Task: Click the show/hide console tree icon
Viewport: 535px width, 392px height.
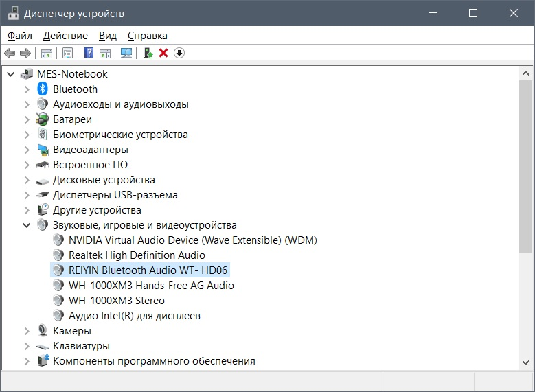Action: (x=47, y=53)
